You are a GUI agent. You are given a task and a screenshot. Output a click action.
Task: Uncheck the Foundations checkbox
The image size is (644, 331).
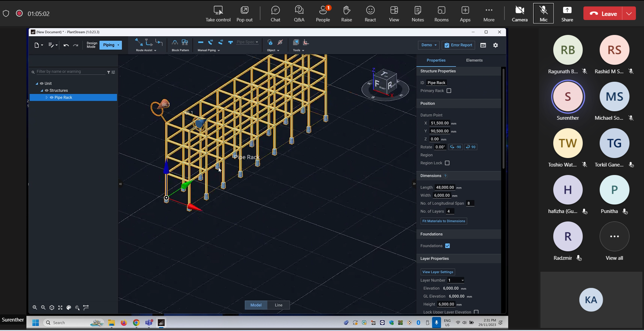coord(448,246)
